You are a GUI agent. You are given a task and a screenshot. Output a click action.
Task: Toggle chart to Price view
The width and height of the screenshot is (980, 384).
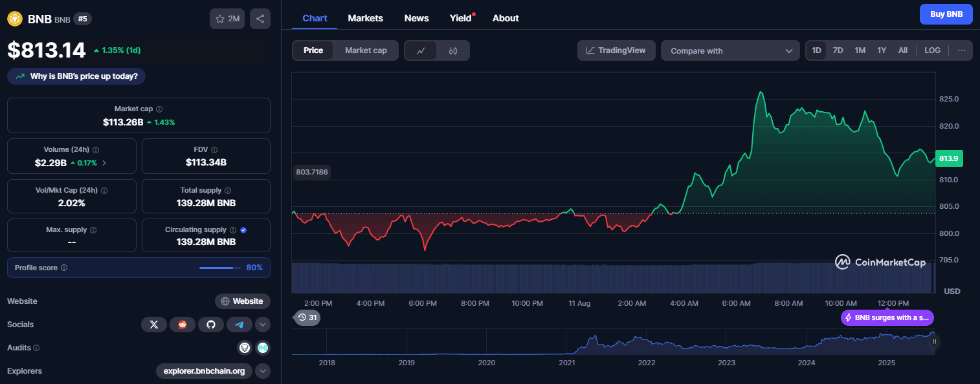(313, 50)
